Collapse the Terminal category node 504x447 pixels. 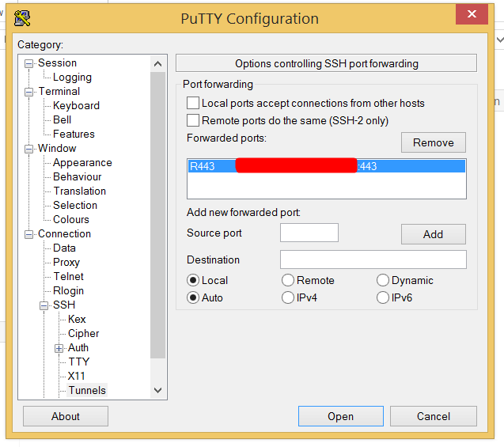[x=29, y=92]
